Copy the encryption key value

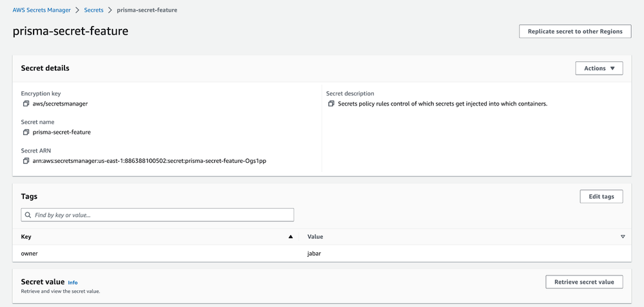pyautogui.click(x=26, y=104)
